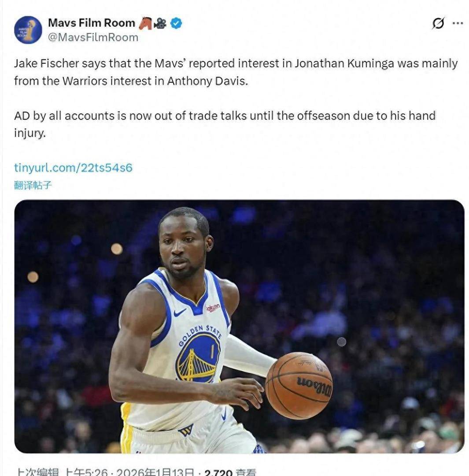Open the Mavs Film Room profile avatar
The image size is (469, 476).
[28, 30]
